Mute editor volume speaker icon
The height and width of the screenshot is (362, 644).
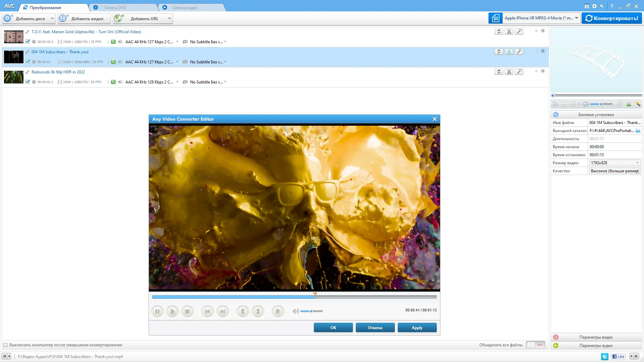click(x=295, y=311)
